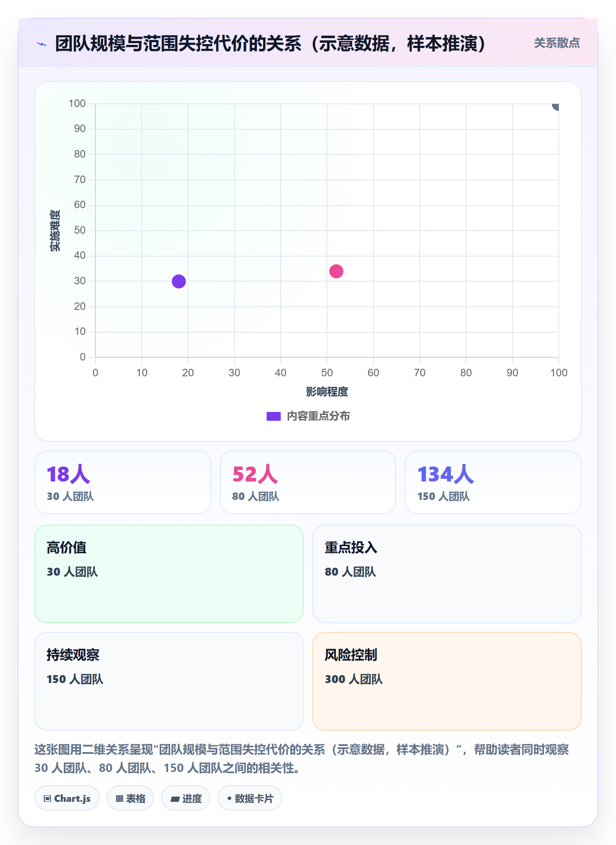Screen dimensions: 616x845
Task: Click the chart title about 团队规模与范围失控代价
Action: tap(271, 44)
